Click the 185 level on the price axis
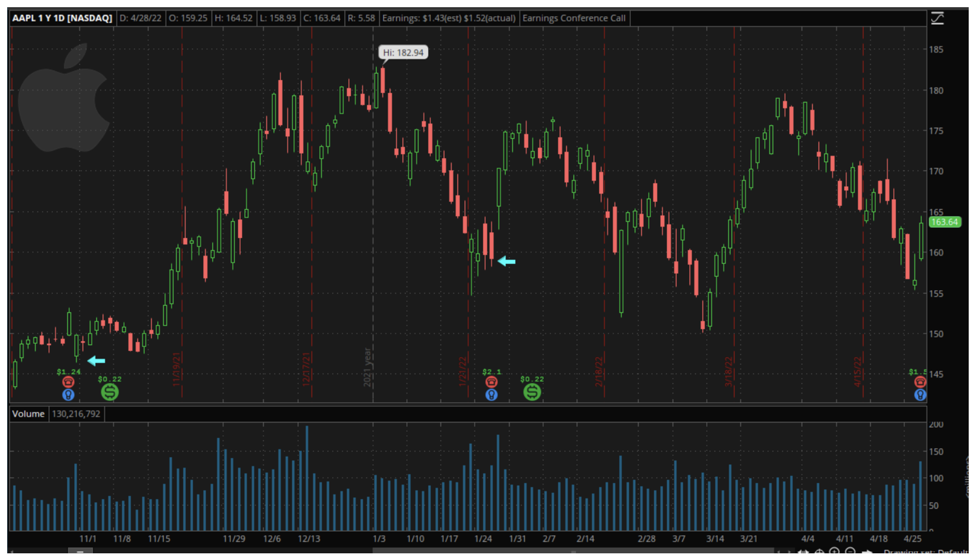Viewport: 980px width, 560px height. click(x=936, y=50)
